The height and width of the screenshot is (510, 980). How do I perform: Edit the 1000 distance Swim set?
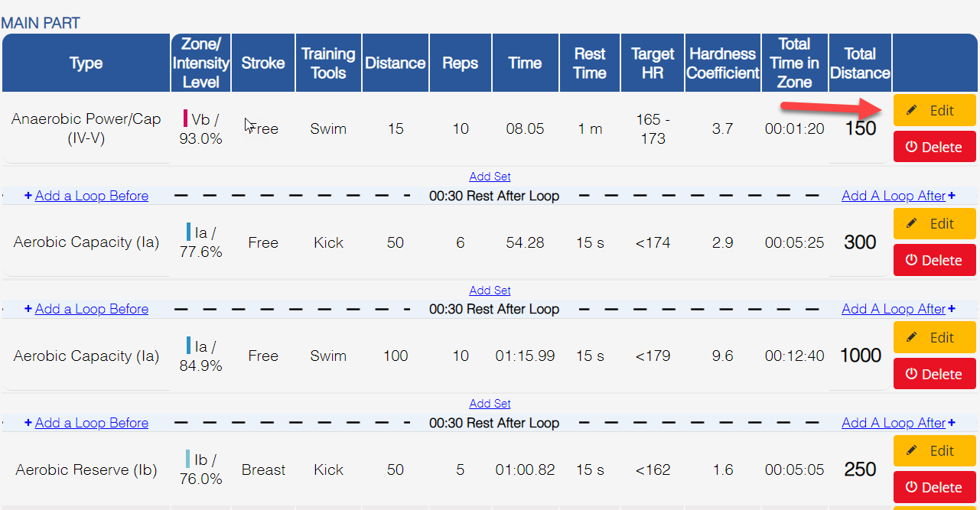point(934,337)
